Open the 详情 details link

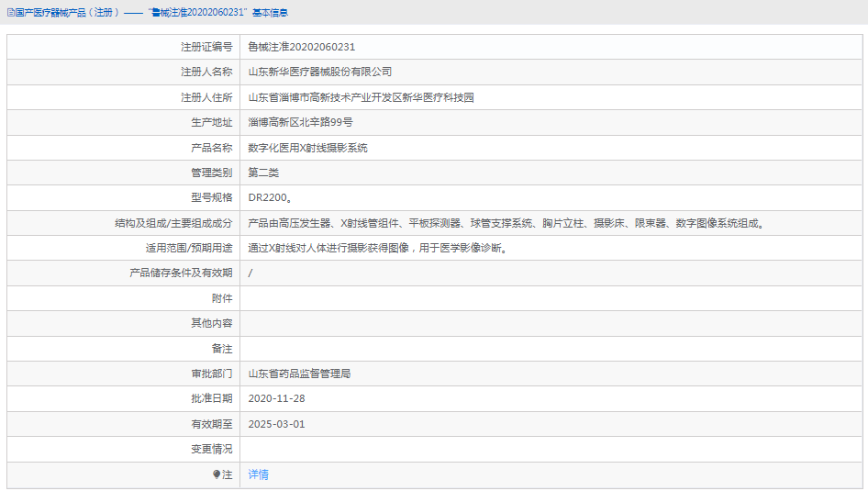(x=258, y=474)
